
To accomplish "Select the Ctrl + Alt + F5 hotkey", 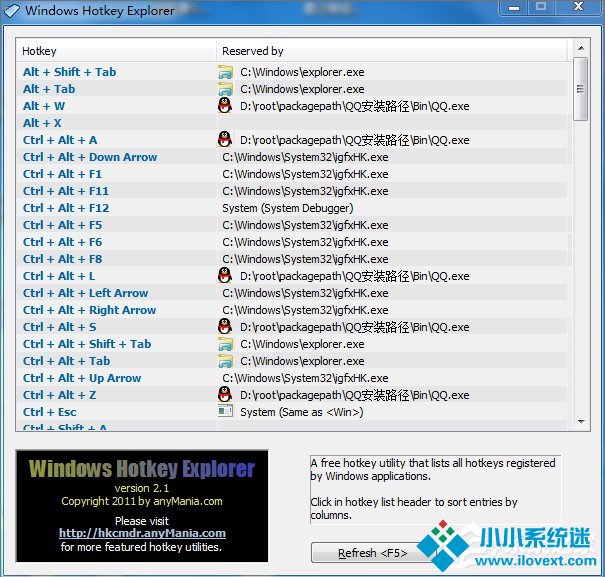I will [x=63, y=225].
